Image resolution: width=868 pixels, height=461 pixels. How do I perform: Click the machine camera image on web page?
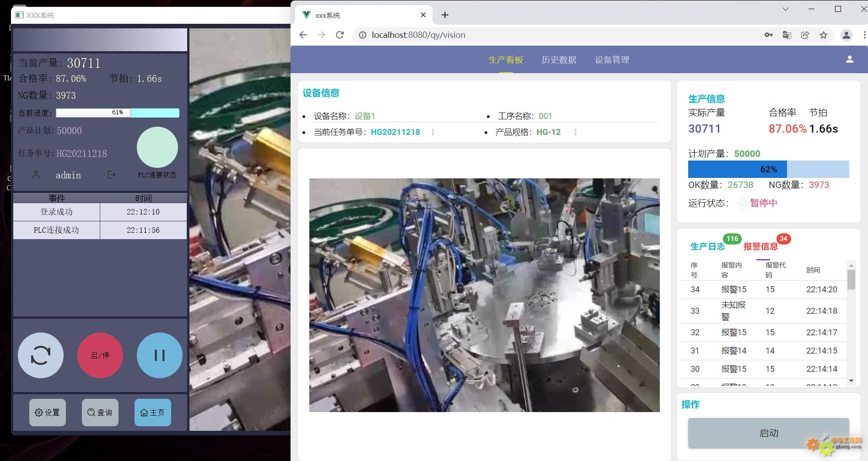click(484, 295)
